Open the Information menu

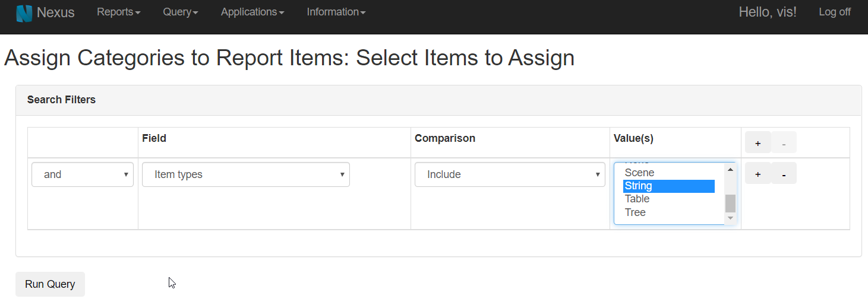pos(336,12)
